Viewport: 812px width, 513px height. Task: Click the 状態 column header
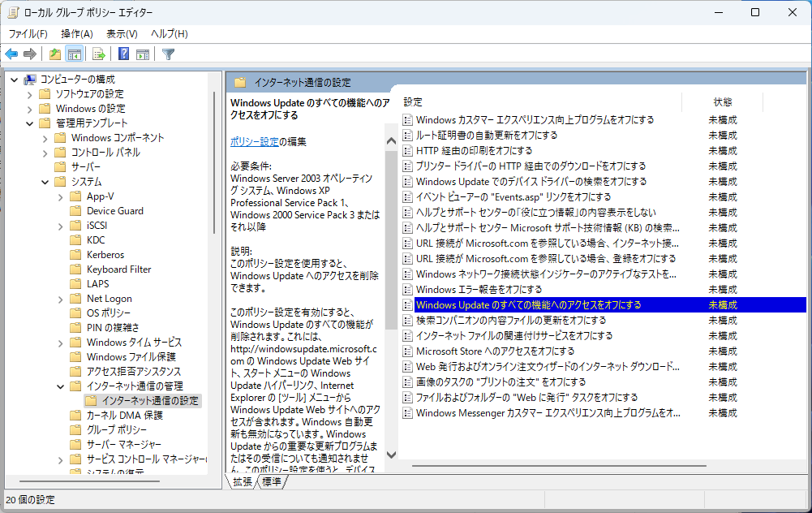tap(722, 102)
